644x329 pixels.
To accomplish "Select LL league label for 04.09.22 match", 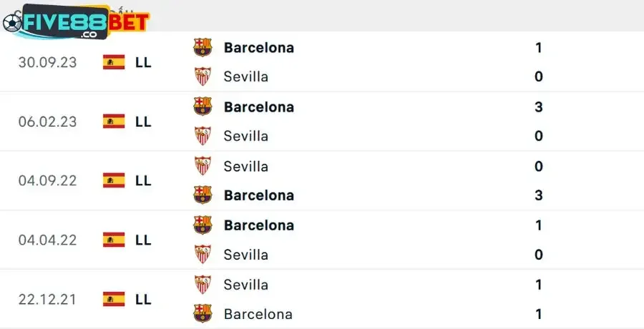I will click(x=143, y=181).
